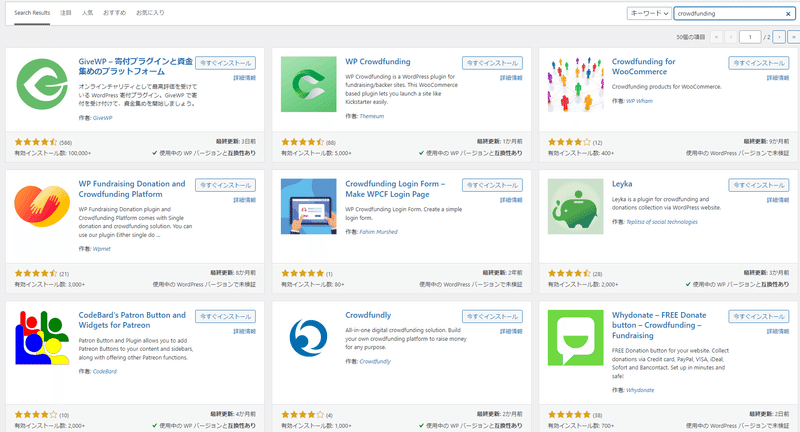
Task: View 詳細情報 details for Leyka
Action: point(778,200)
